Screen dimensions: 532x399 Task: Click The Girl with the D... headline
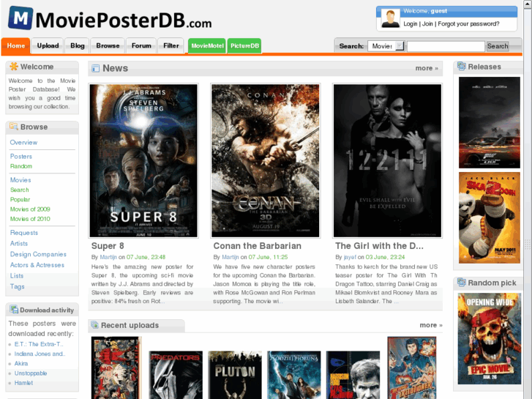[x=379, y=246]
